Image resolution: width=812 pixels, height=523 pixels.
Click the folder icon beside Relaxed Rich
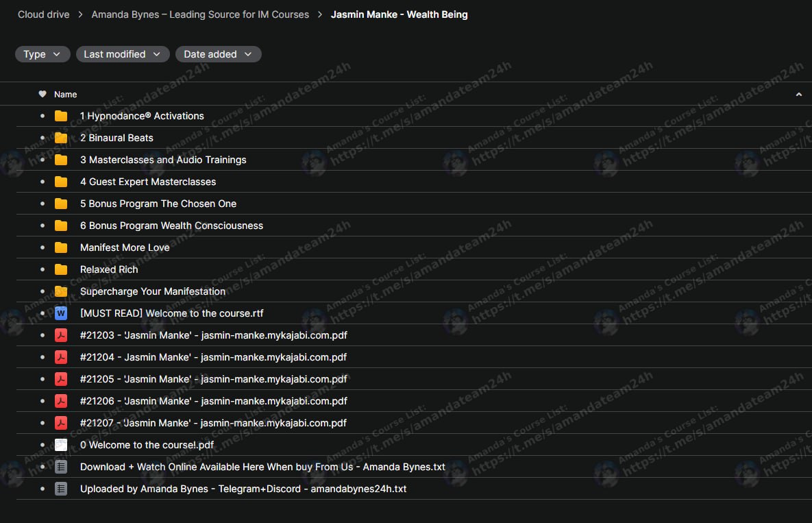pos(61,269)
